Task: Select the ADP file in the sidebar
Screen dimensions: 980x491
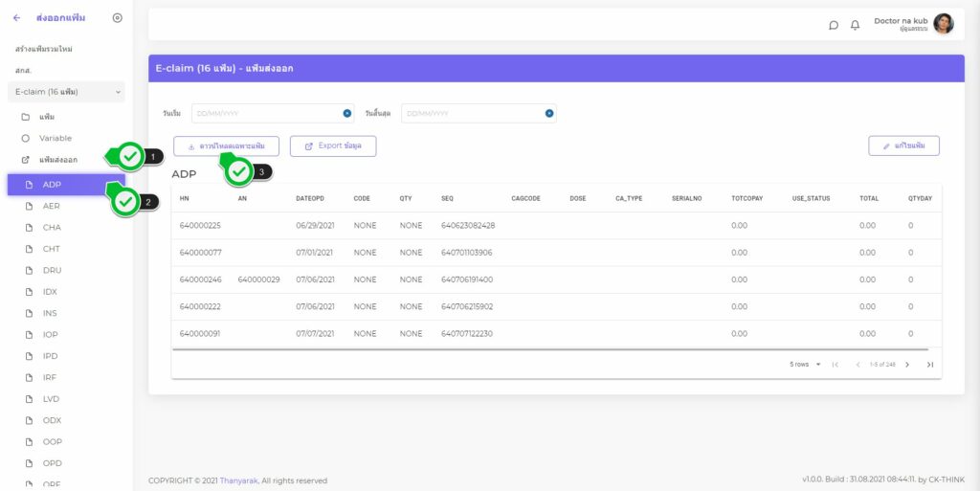Action: pos(52,185)
